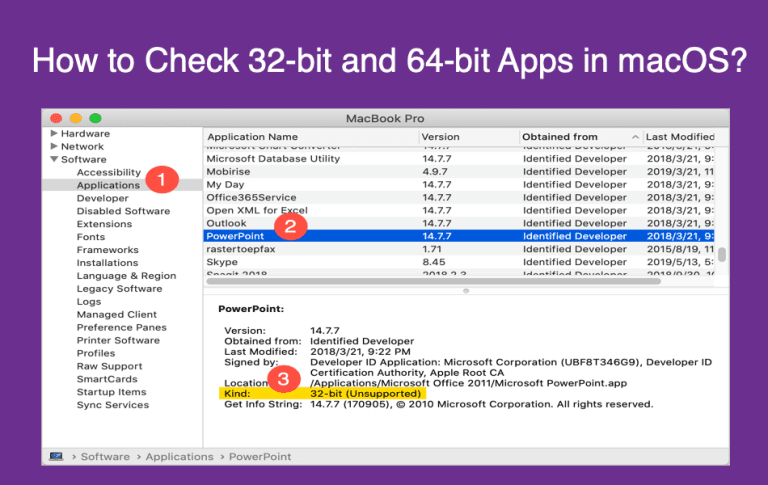768x485 pixels.
Task: Click the Location path to PowerPoint.app
Action: (x=468, y=383)
